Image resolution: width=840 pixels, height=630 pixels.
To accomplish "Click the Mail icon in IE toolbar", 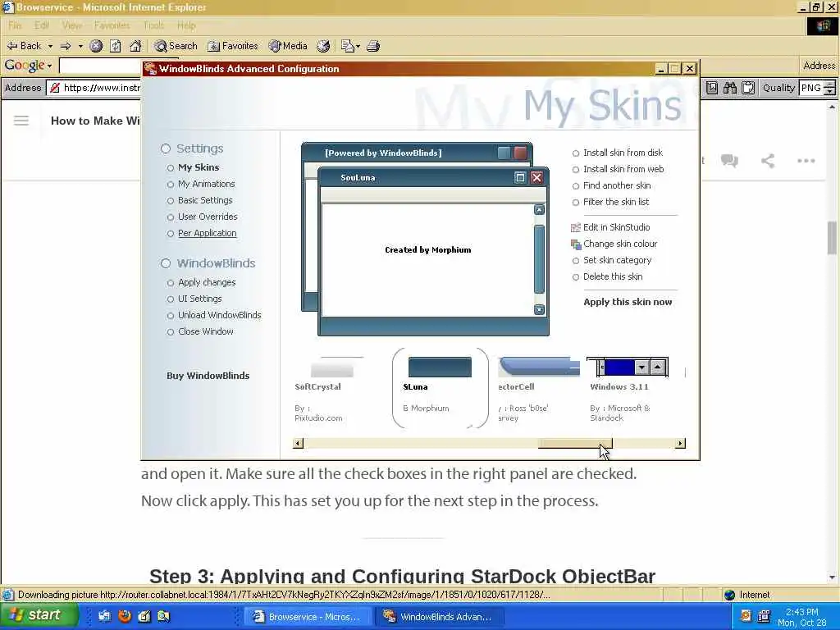I will point(347,46).
